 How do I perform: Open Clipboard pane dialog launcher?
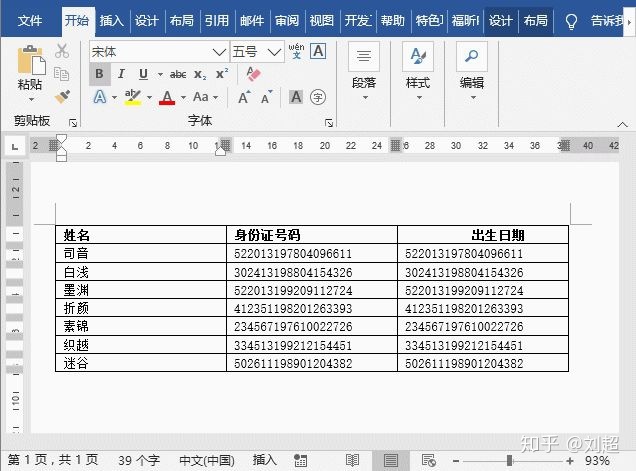pos(73,123)
